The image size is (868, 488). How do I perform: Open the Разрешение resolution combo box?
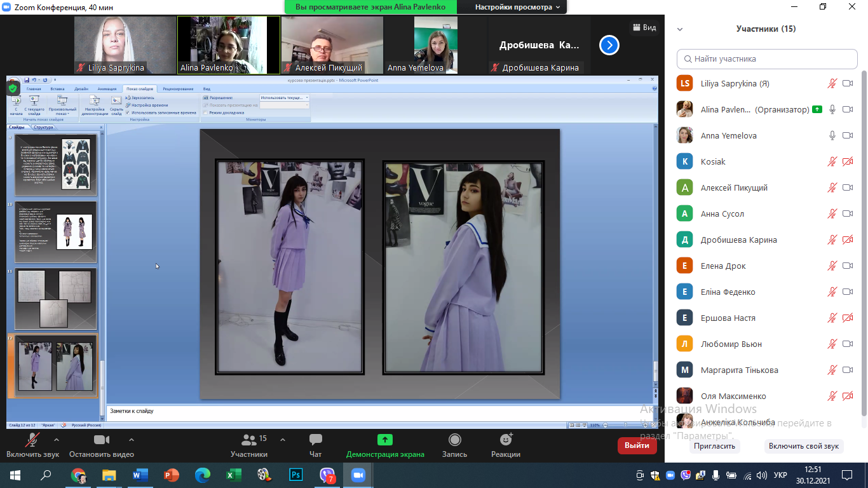tap(284, 98)
